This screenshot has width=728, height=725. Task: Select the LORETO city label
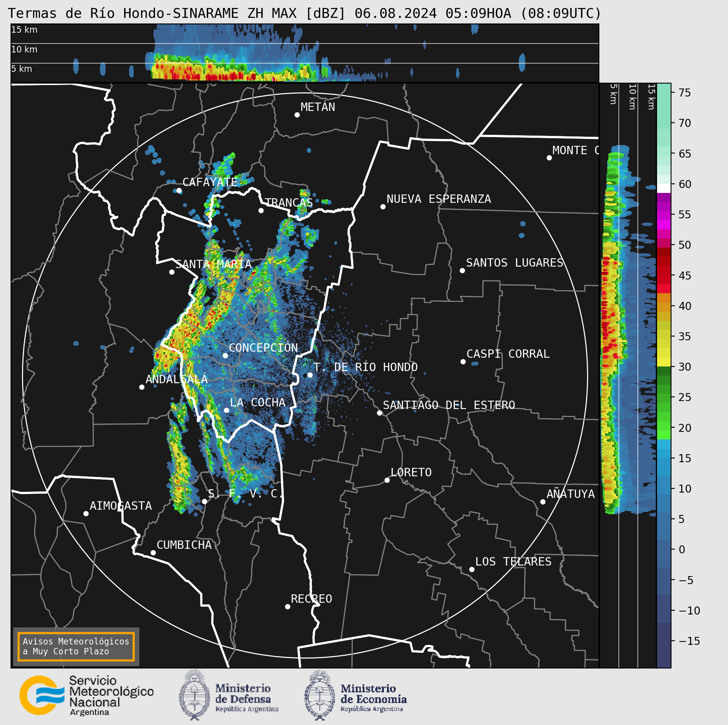pyautogui.click(x=411, y=472)
